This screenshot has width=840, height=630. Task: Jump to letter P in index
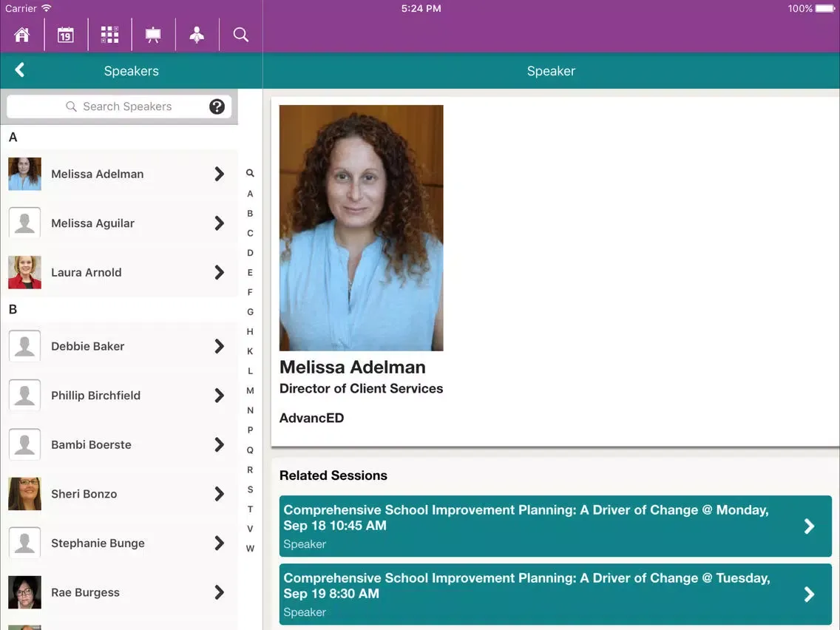250,430
